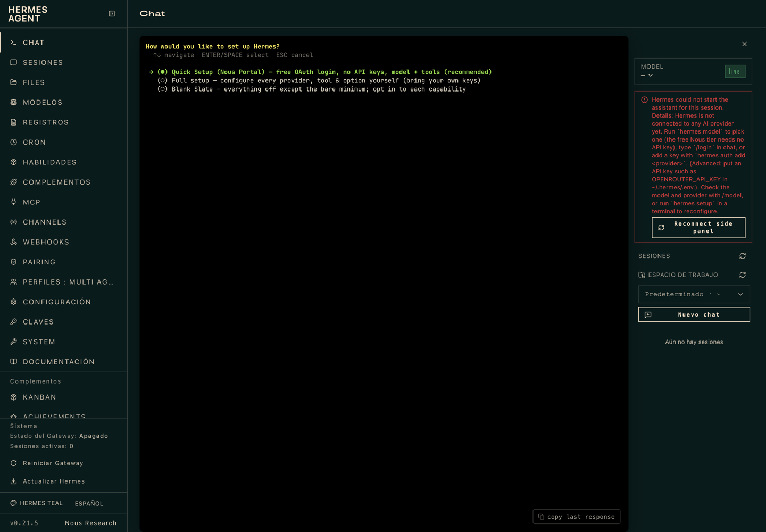Open the Webhooks page

(x=63, y=242)
